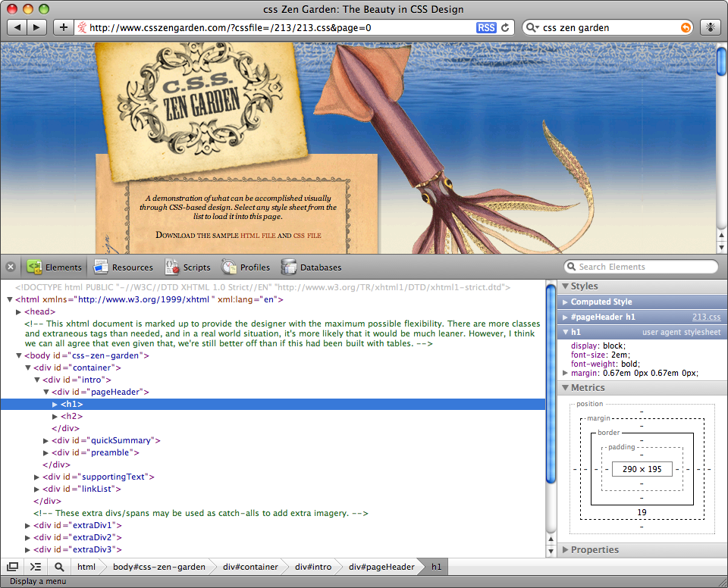The width and height of the screenshot is (728, 588).
Task: Select div#intro breadcrumb
Action: (313, 567)
